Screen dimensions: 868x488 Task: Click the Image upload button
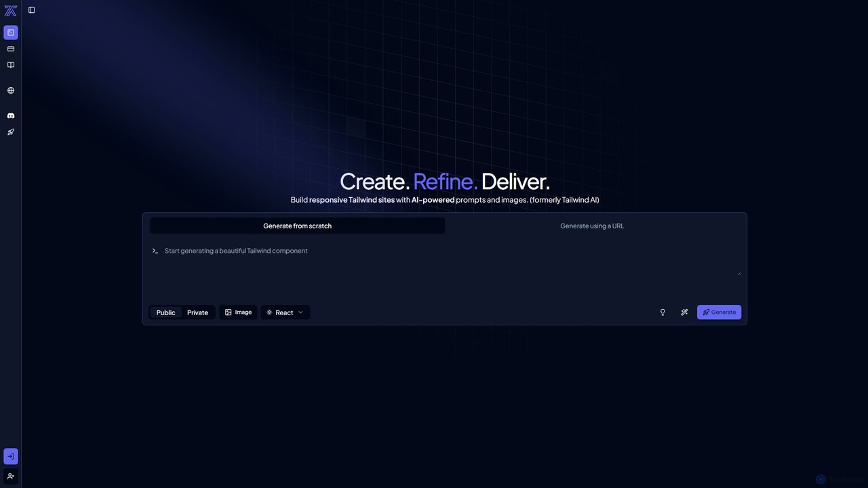[x=238, y=312]
